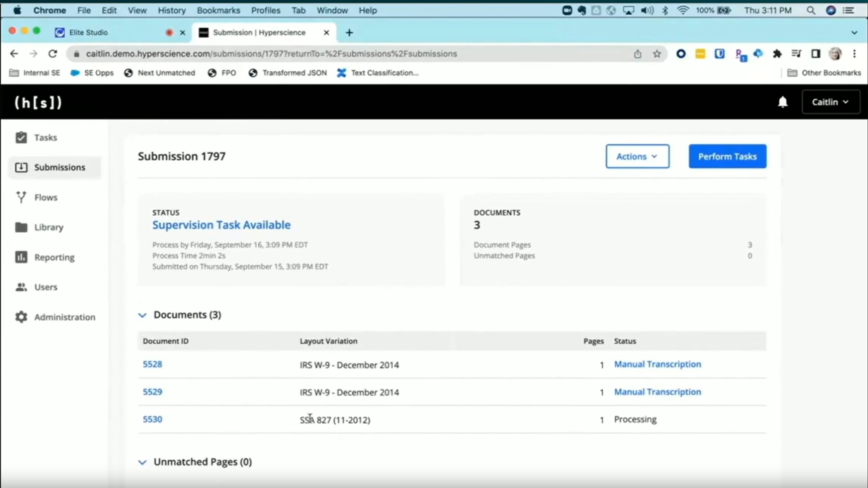Open the SE Opps bookmark
This screenshot has width=868, height=488.
pyautogui.click(x=92, y=73)
